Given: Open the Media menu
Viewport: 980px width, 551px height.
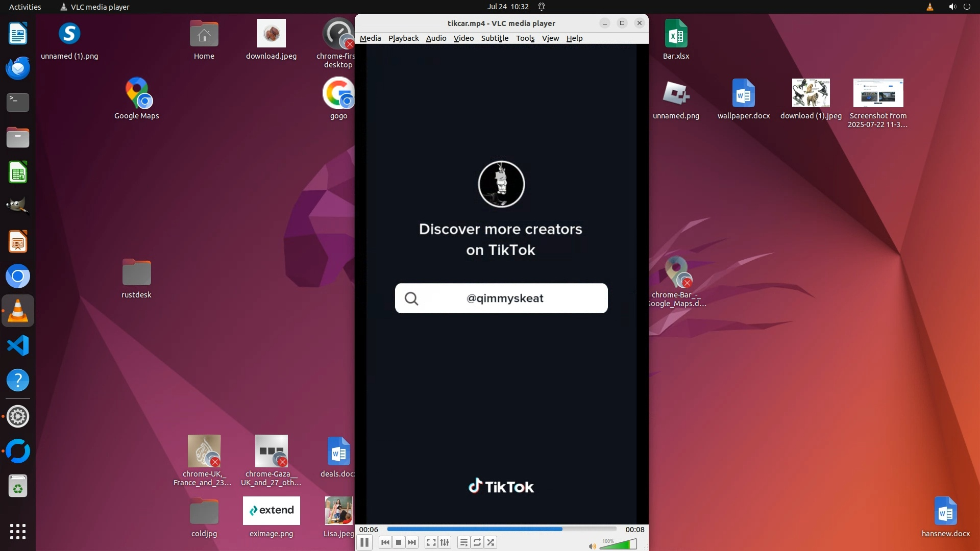Looking at the screenshot, I should coord(370,38).
